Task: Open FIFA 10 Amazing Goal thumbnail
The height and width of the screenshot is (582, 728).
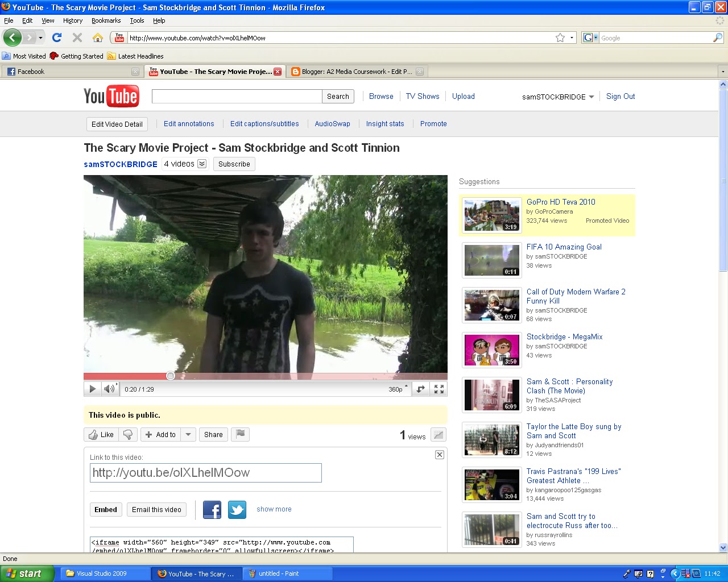Action: tap(492, 260)
